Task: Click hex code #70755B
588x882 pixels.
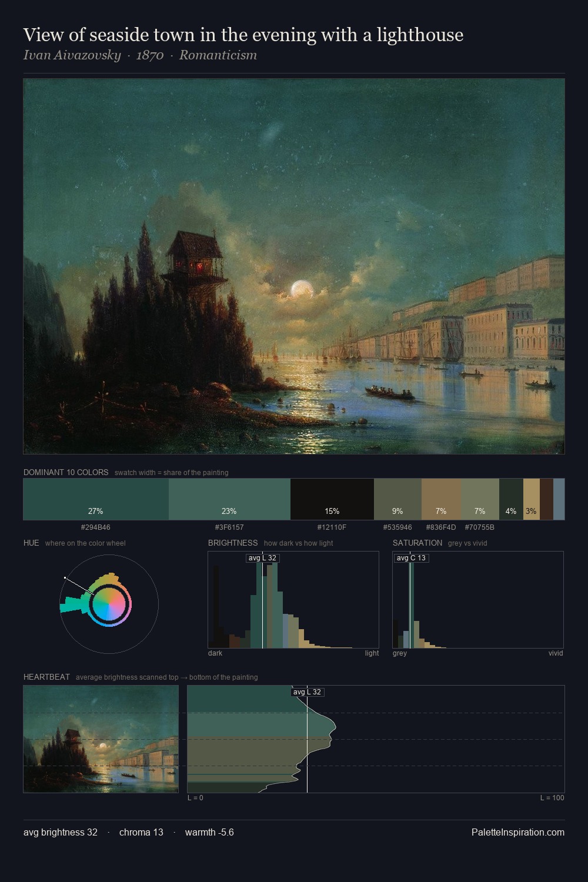Action: click(x=480, y=527)
